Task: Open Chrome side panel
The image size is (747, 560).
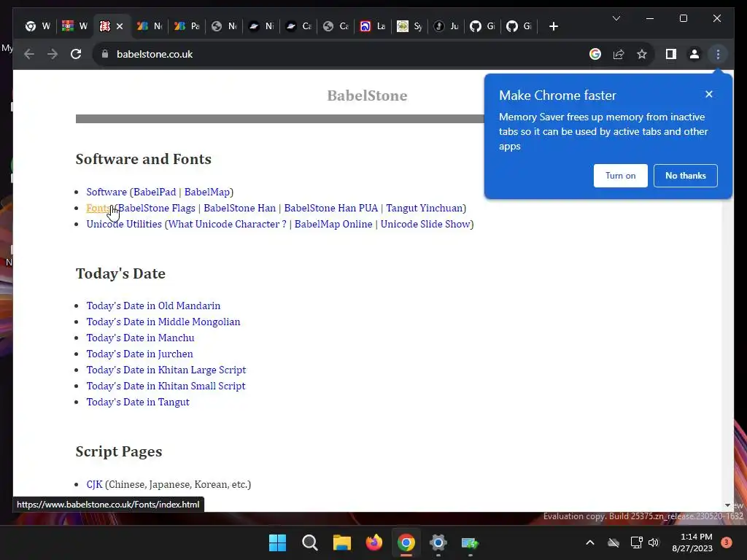Action: [x=671, y=54]
